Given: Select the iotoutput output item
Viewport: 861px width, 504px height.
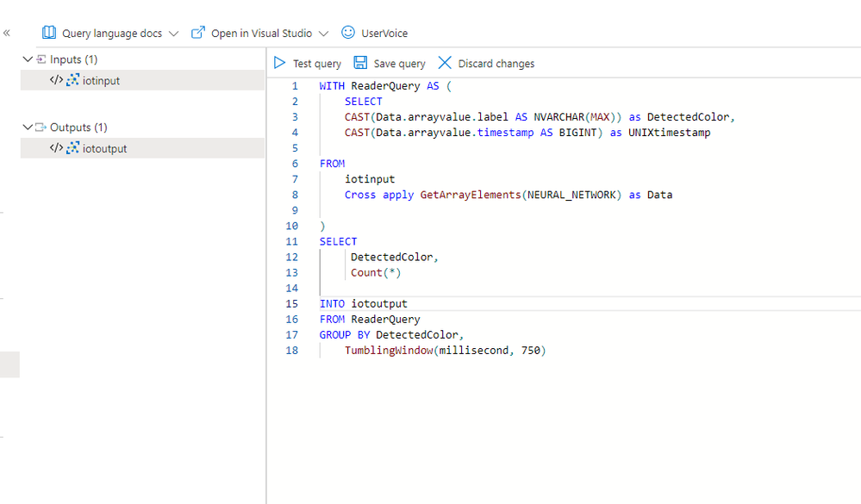Looking at the screenshot, I should pos(143,148).
